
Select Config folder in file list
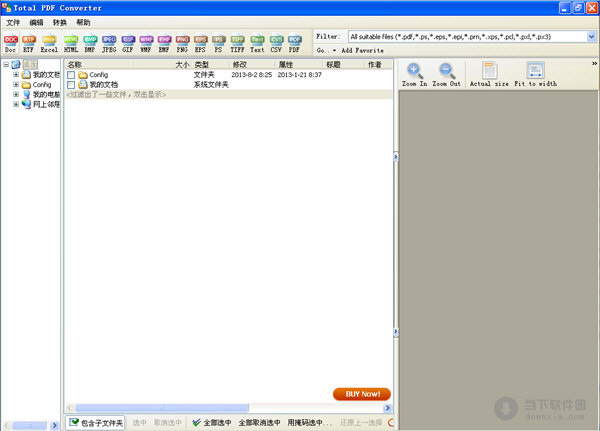pyautogui.click(x=98, y=75)
